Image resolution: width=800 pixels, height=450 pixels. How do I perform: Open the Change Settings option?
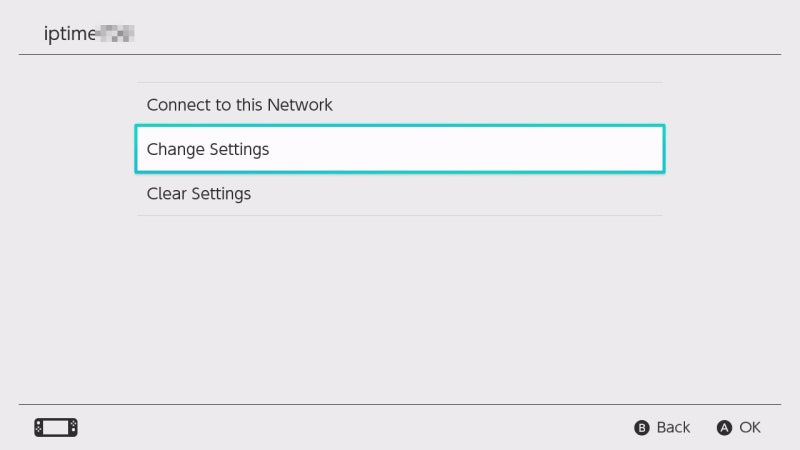click(399, 149)
